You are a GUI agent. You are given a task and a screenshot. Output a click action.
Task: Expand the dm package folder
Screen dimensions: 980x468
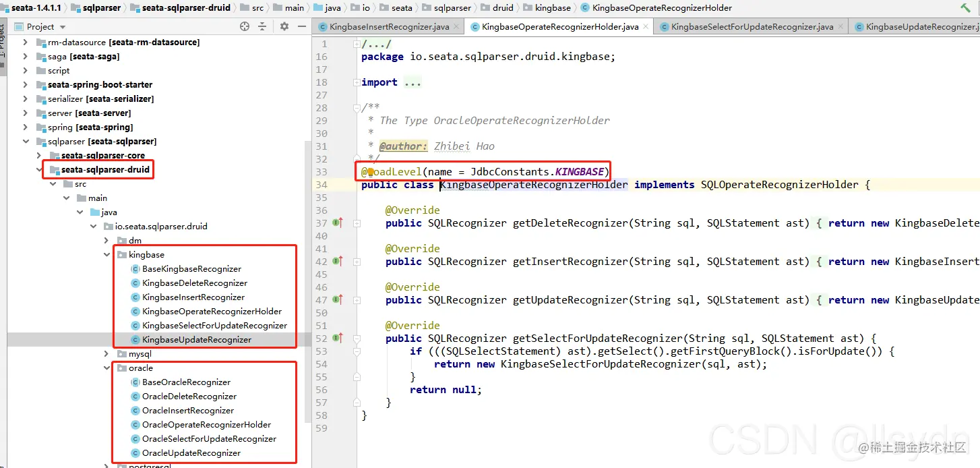click(106, 240)
